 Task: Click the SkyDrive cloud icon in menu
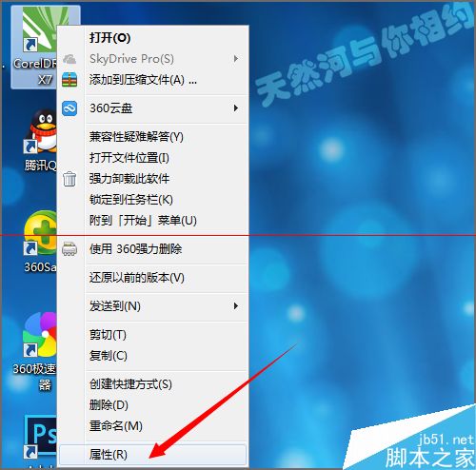pyautogui.click(x=69, y=59)
